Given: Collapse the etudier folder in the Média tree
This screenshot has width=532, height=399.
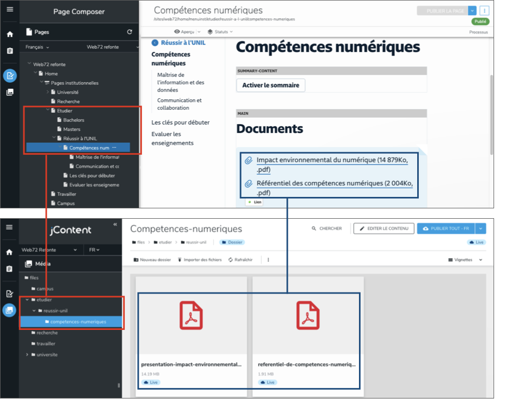Looking at the screenshot, I should (27, 300).
